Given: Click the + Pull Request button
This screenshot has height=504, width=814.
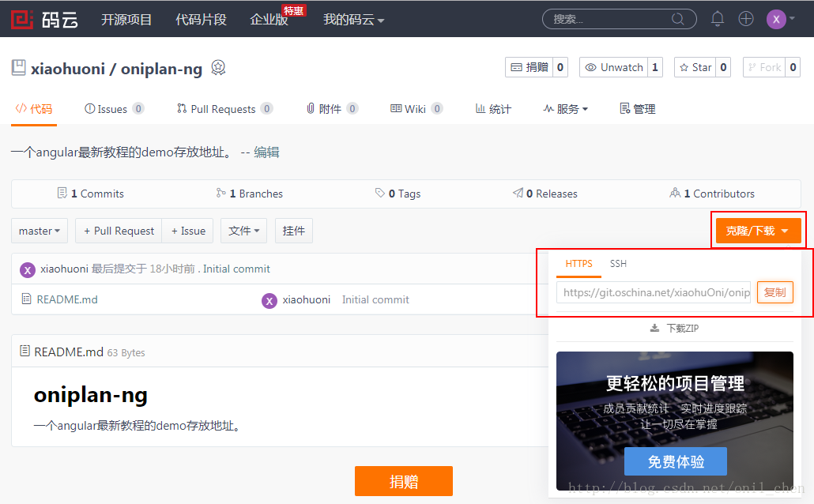Looking at the screenshot, I should pos(119,231).
